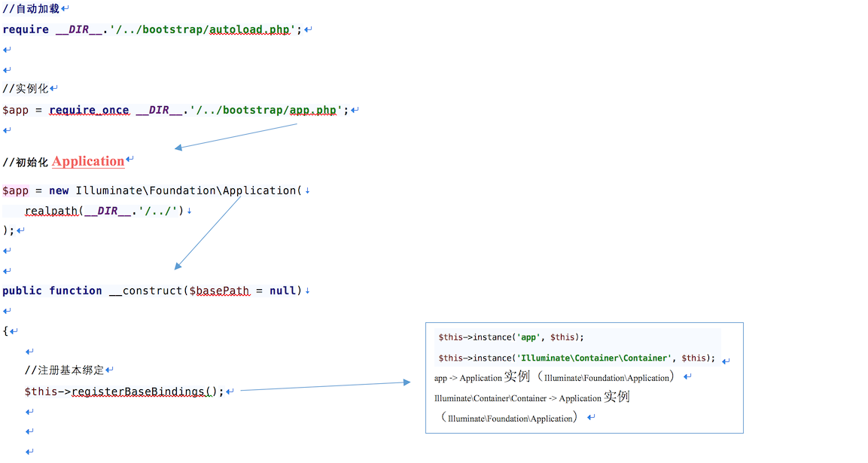Click '__construct($basePath = null)' signature
The width and height of the screenshot is (868, 463).
click(x=206, y=291)
